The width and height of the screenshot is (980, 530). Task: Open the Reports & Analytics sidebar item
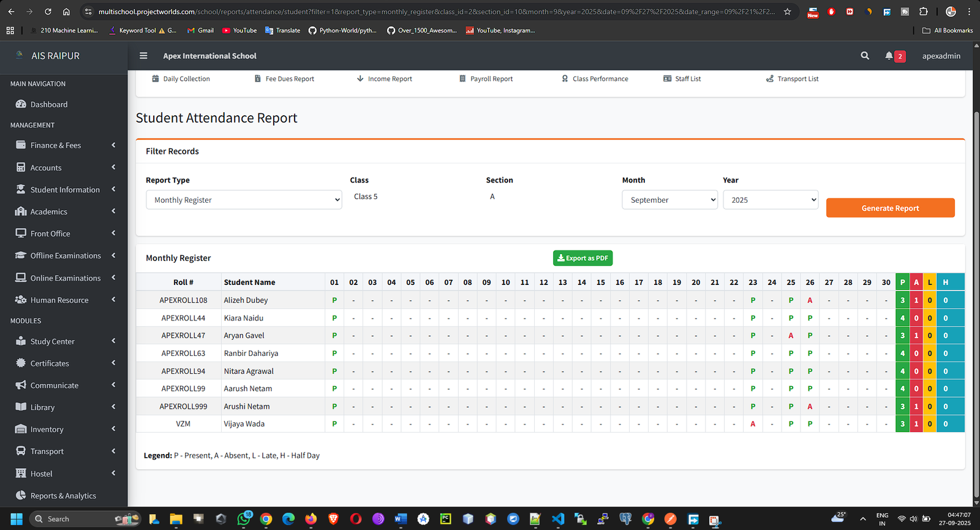pos(63,496)
